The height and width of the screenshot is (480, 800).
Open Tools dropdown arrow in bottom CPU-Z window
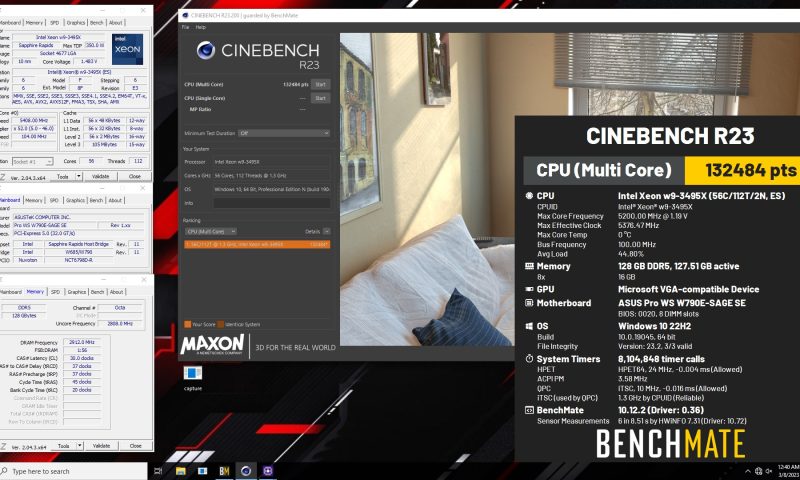click(80, 446)
